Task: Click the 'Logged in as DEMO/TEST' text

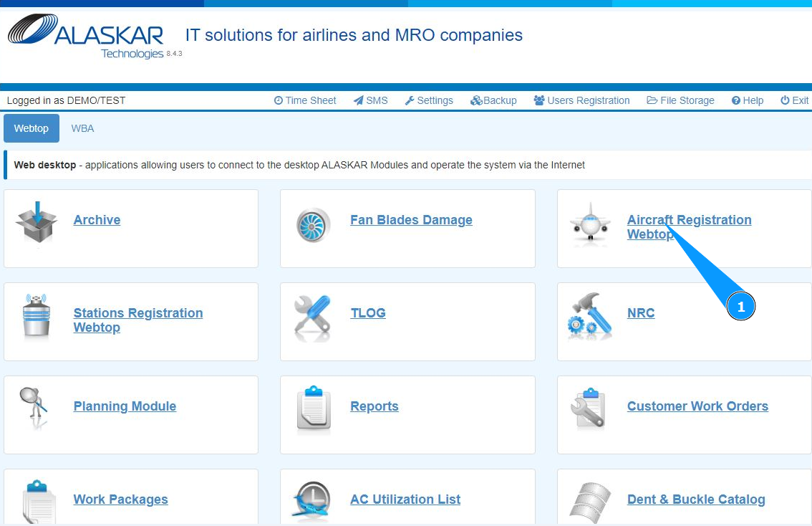Action: [x=67, y=100]
